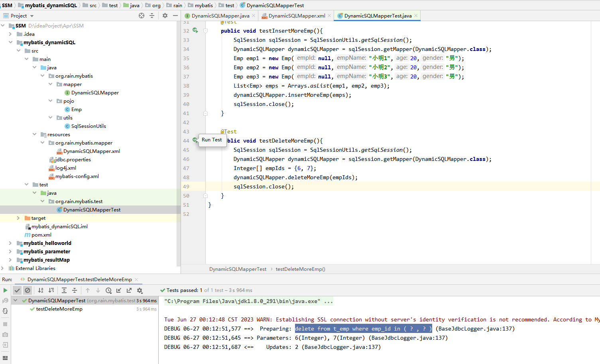This screenshot has width=600, height=364.
Task: Collapse all in Project panel
Action: (152, 16)
